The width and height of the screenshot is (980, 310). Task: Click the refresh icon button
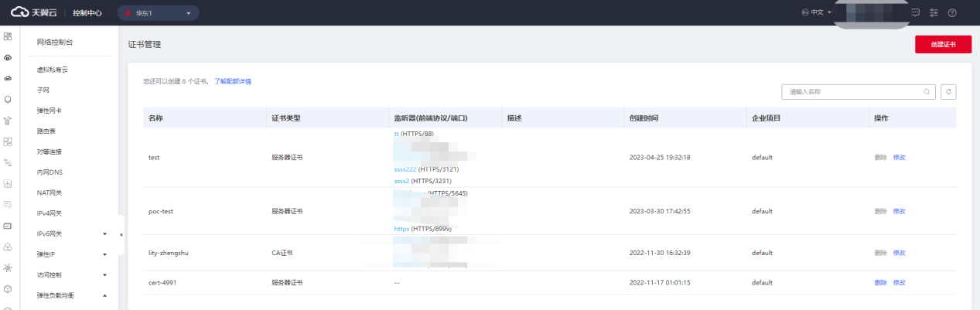948,91
